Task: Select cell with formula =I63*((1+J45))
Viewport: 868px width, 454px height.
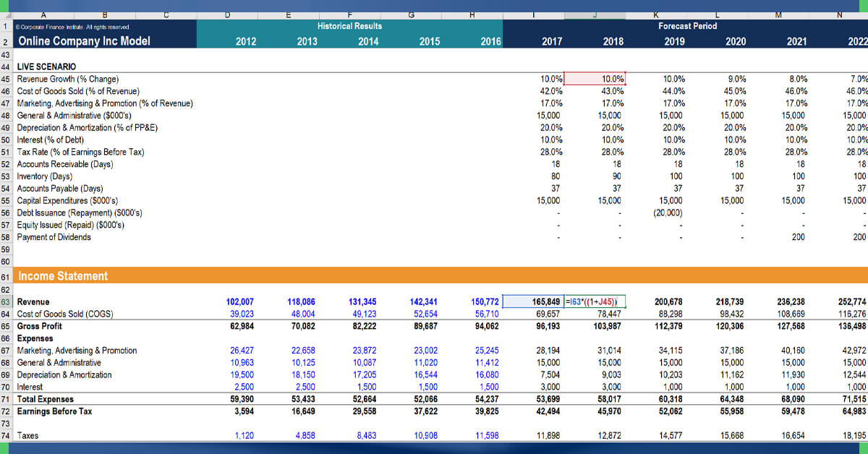Action: (x=595, y=301)
